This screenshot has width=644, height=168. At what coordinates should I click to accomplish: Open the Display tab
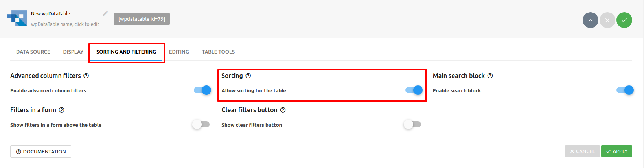[x=73, y=52]
